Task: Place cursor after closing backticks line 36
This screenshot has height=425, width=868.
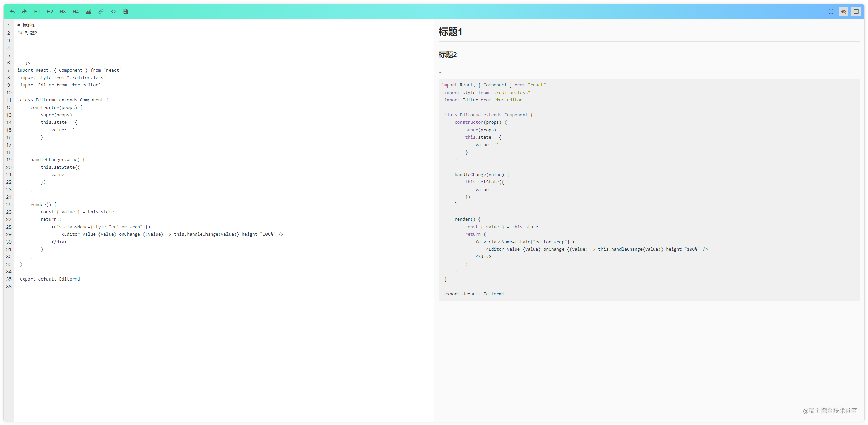Action: pyautogui.click(x=26, y=287)
